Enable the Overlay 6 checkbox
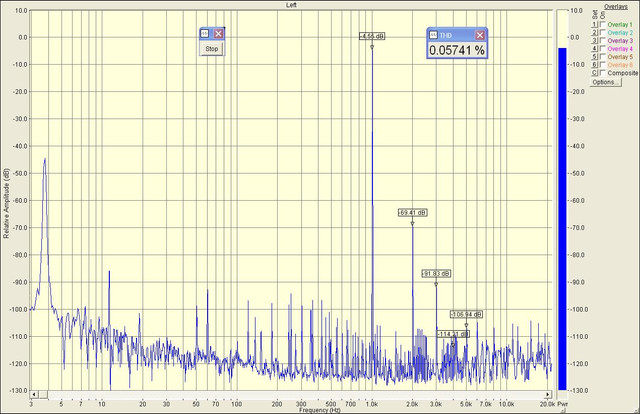Viewport: 640px width, 414px height. coord(602,65)
